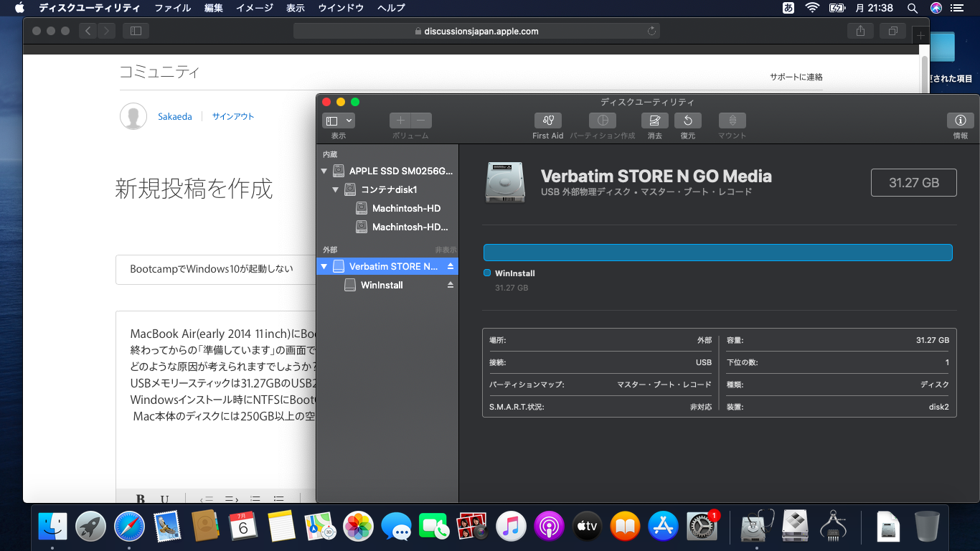Open the ヘルプ menu
980x551 pixels.
pyautogui.click(x=391, y=8)
